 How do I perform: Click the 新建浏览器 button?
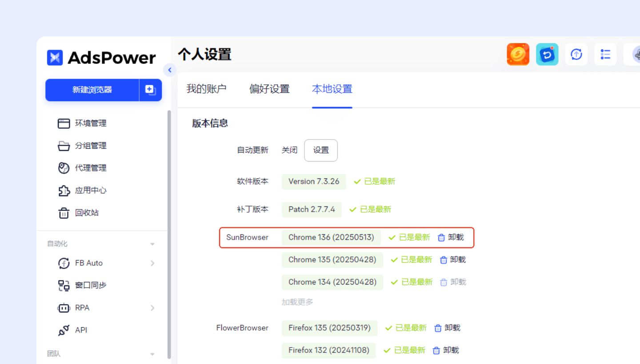coord(92,90)
